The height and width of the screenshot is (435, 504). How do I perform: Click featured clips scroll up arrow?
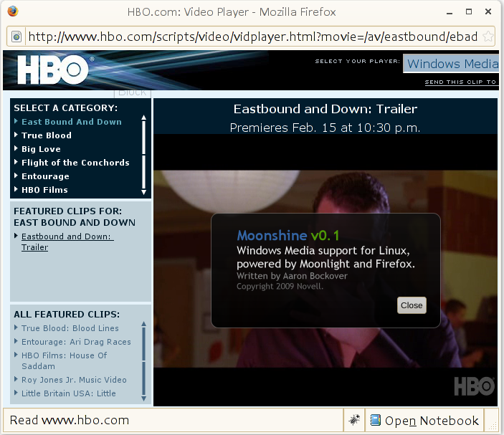click(143, 324)
